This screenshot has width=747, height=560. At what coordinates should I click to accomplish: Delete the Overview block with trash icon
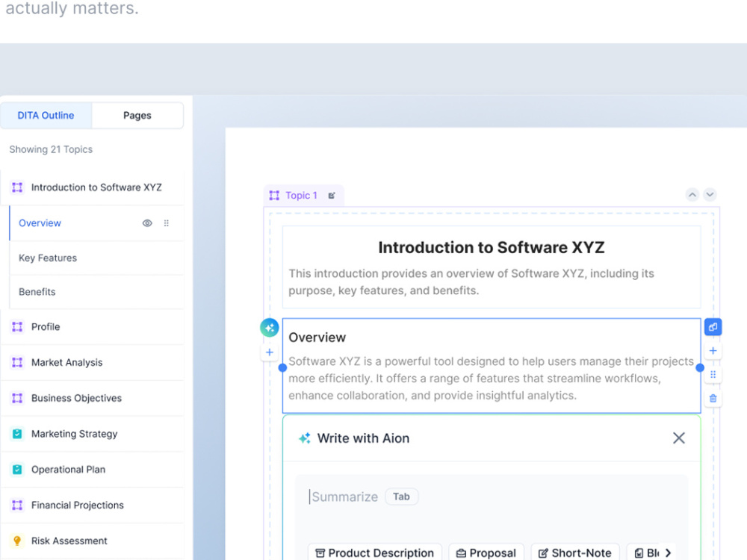coord(713,399)
